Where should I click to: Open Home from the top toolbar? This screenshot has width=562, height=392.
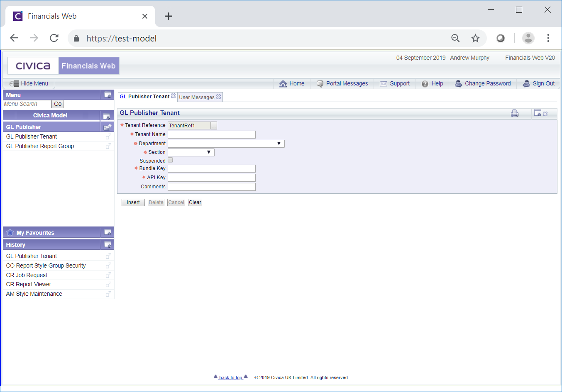click(292, 83)
